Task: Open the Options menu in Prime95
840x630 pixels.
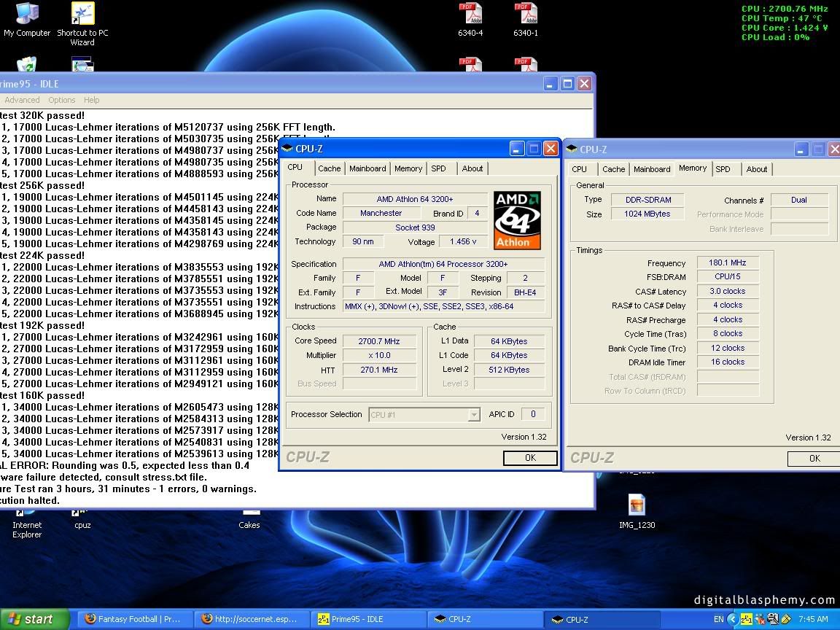Action: pyautogui.click(x=61, y=100)
